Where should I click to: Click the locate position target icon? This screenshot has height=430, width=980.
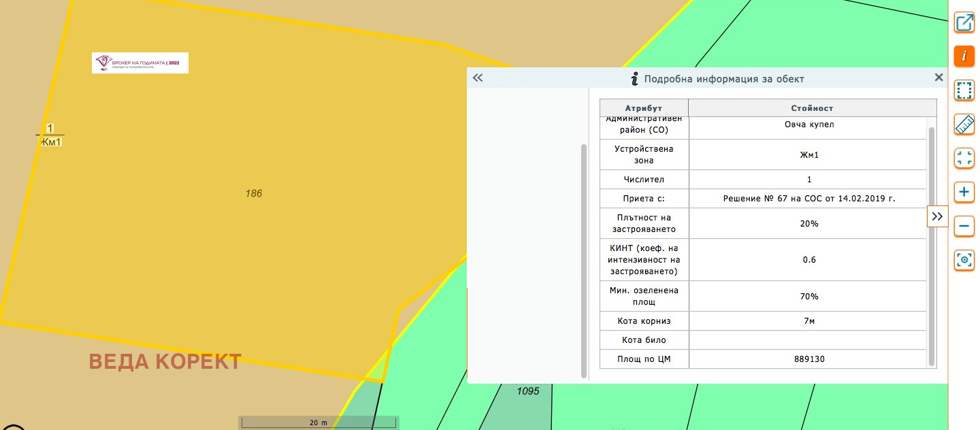pos(964,261)
